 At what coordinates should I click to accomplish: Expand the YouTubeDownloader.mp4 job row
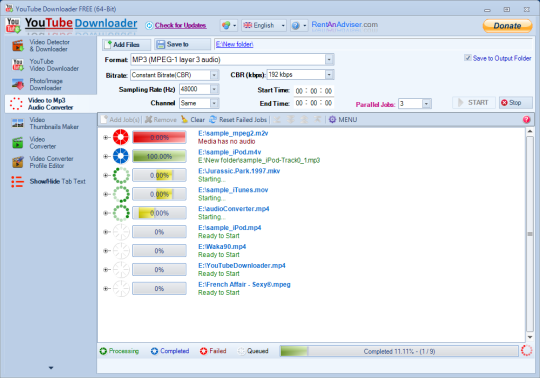pos(106,270)
